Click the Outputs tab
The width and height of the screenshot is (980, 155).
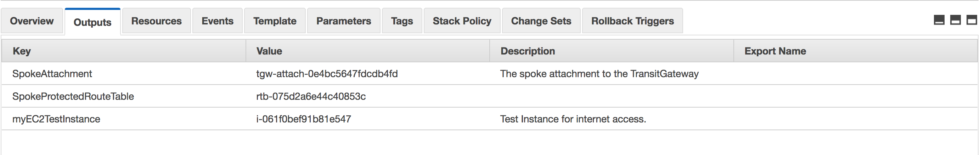tap(92, 22)
